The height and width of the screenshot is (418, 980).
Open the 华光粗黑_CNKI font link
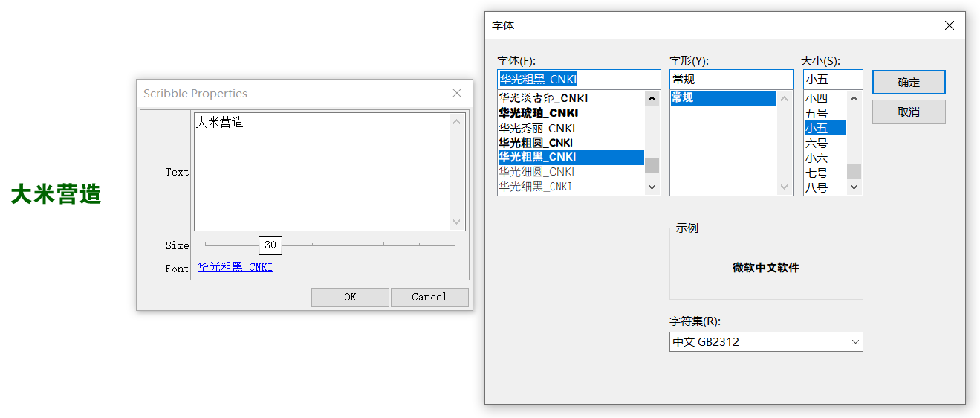(236, 267)
